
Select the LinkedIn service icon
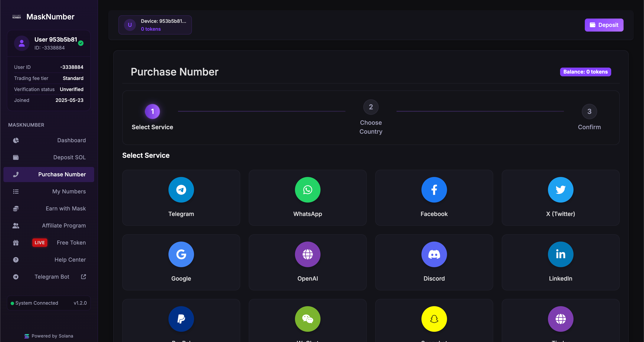pos(561,254)
